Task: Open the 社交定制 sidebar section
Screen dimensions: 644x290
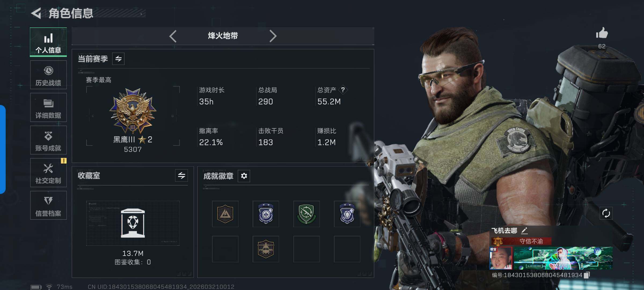Action: coord(48,173)
